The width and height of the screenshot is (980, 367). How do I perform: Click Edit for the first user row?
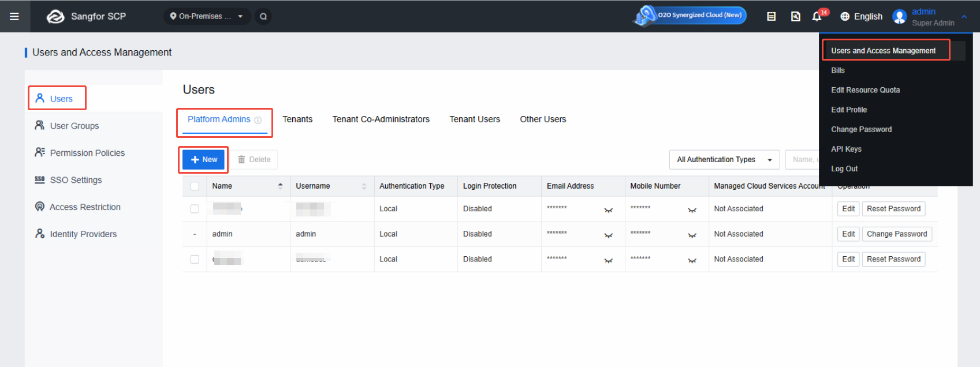click(848, 209)
